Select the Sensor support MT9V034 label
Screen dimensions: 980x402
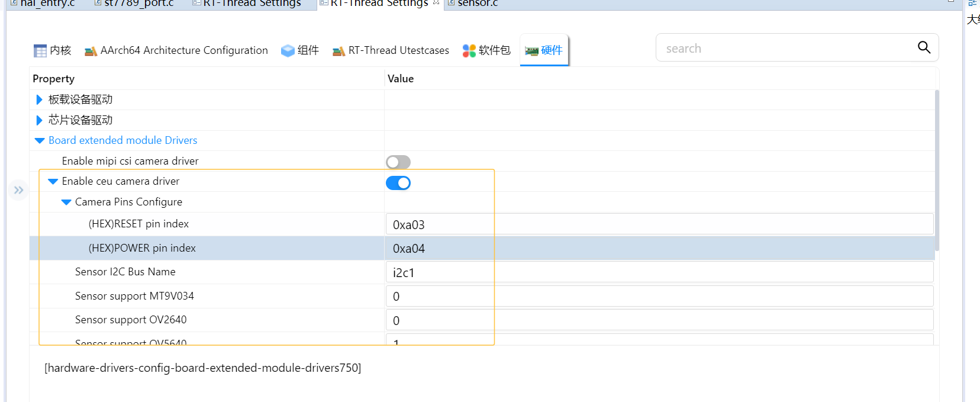[134, 296]
